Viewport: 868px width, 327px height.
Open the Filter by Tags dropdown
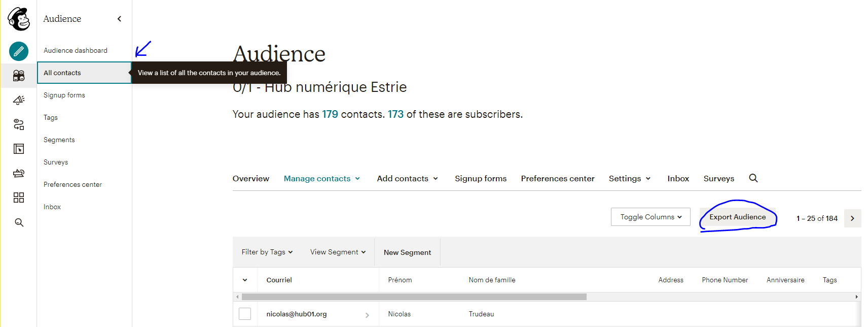267,252
